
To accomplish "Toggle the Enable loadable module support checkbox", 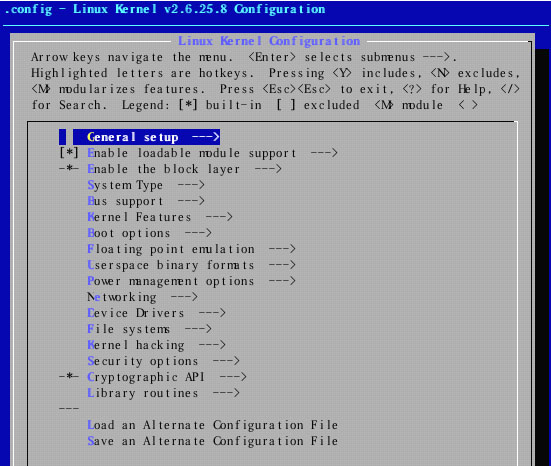I will pos(69,153).
